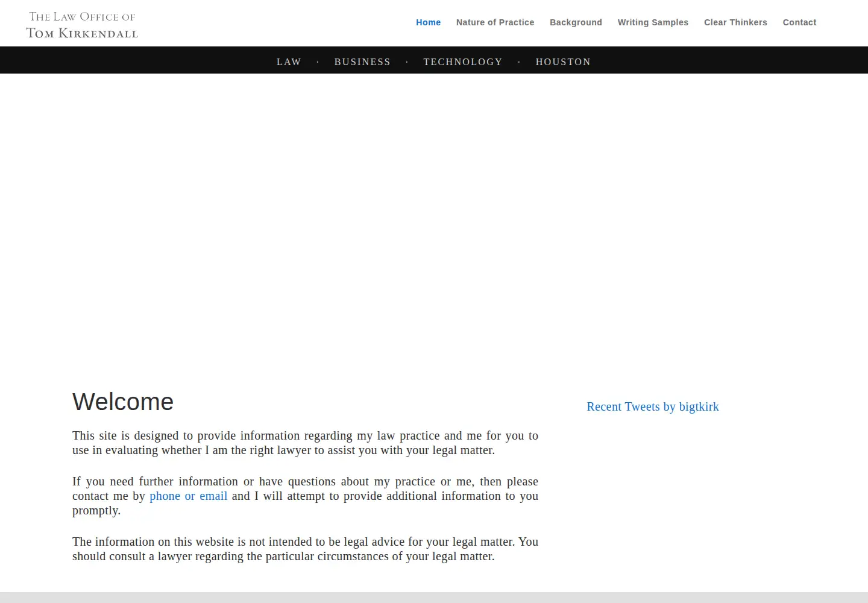This screenshot has height=603, width=868.
Task: Click the Welcome heading
Action: tap(123, 402)
